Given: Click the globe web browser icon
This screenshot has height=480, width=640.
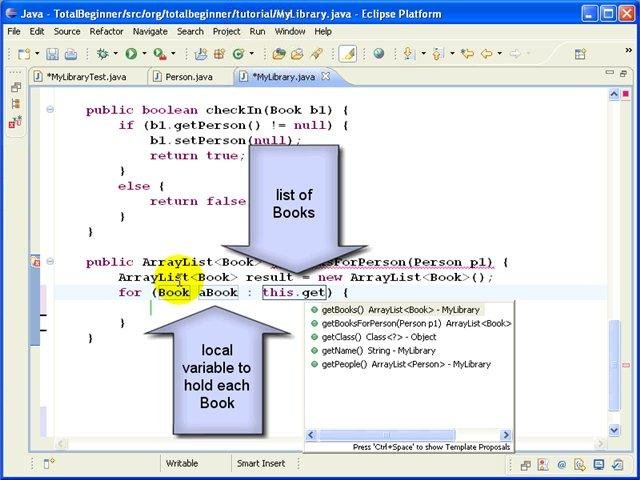Looking at the screenshot, I should 379,53.
